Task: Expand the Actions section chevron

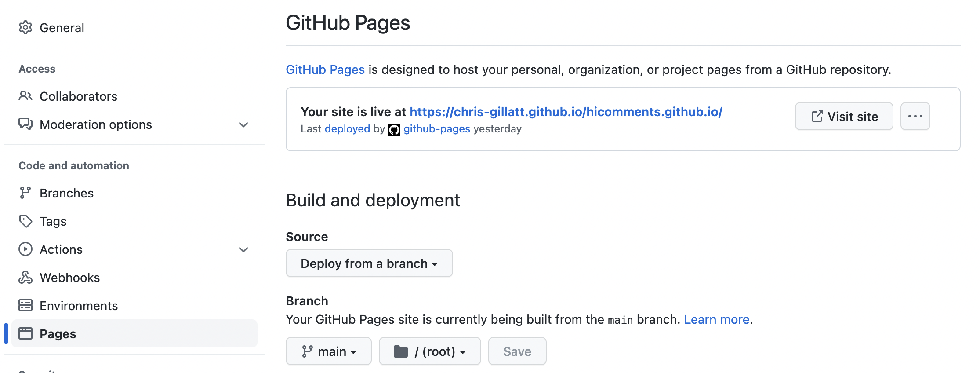Action: (x=243, y=250)
